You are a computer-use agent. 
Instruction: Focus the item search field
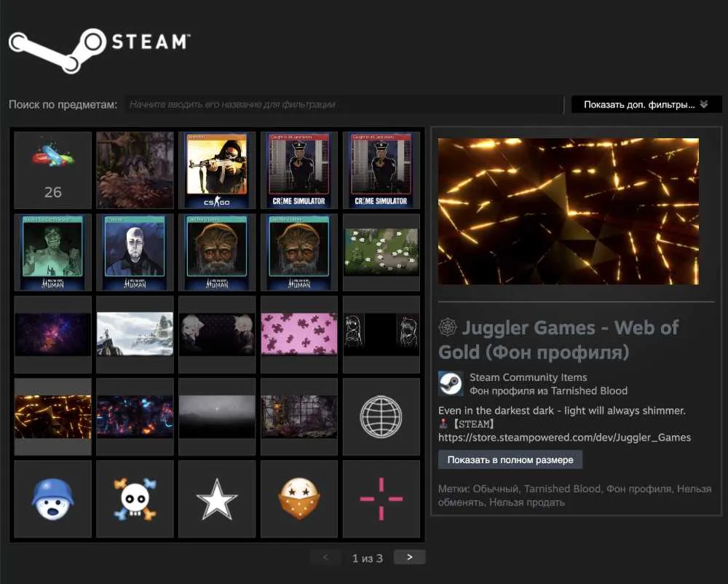(344, 104)
